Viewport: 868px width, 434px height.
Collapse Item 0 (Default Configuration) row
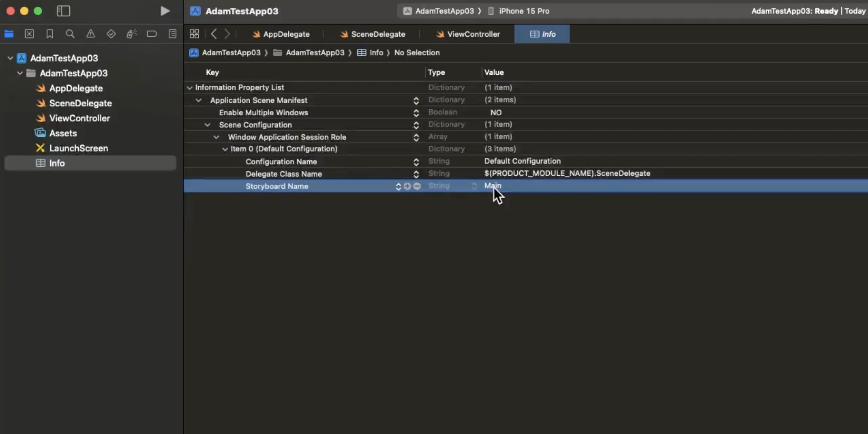225,149
